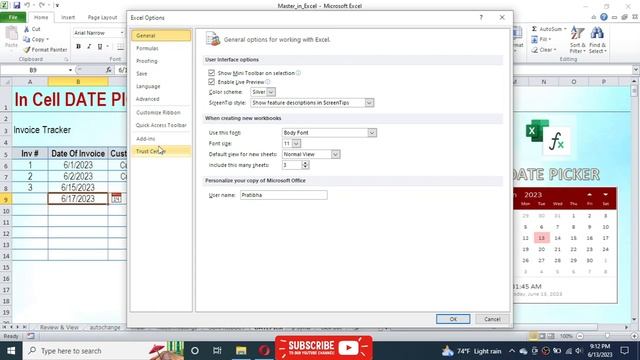Click the User name text field
Viewport: 640px width, 360px height.
[x=284, y=195]
